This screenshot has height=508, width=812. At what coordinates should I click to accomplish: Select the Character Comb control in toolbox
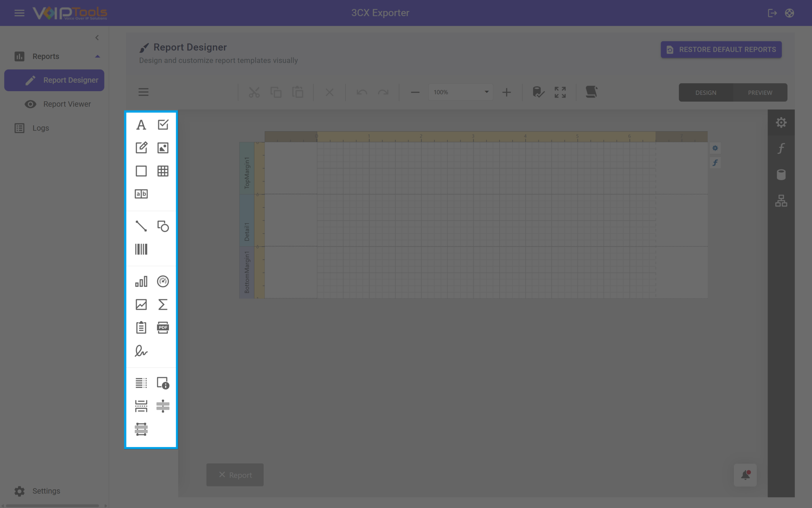point(141,194)
